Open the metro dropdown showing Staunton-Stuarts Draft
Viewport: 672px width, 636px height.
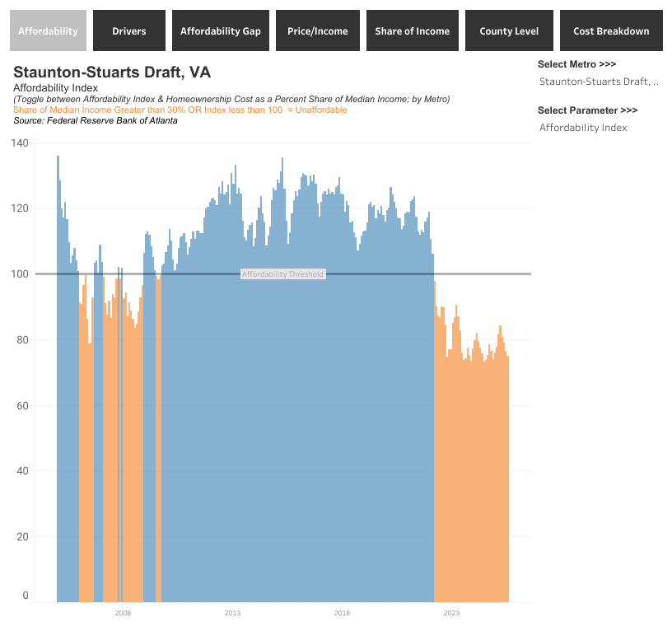pyautogui.click(x=599, y=82)
